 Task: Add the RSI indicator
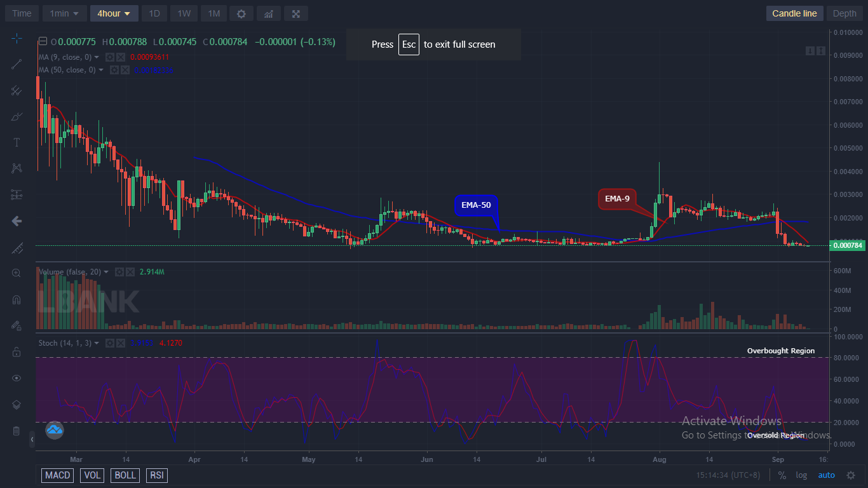pos(156,475)
